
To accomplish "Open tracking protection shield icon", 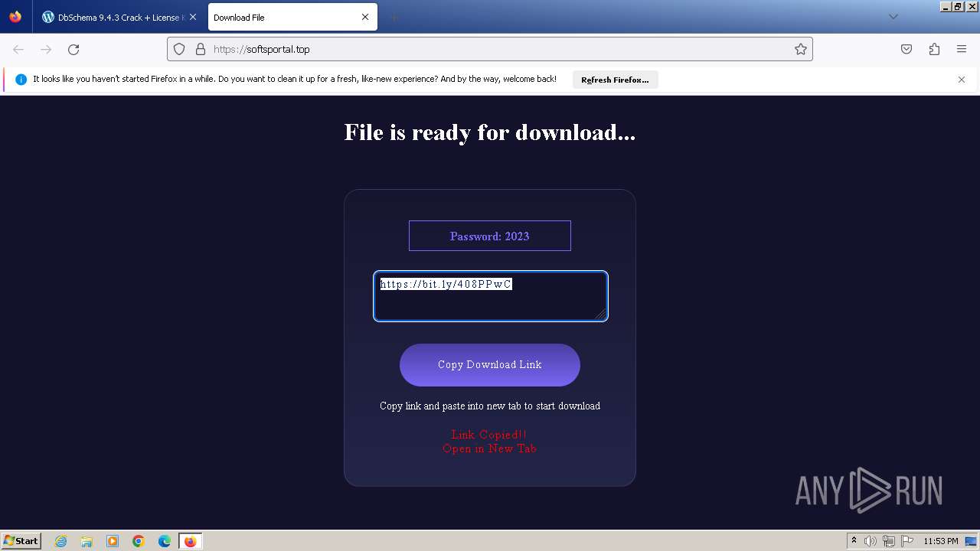I will pos(179,49).
